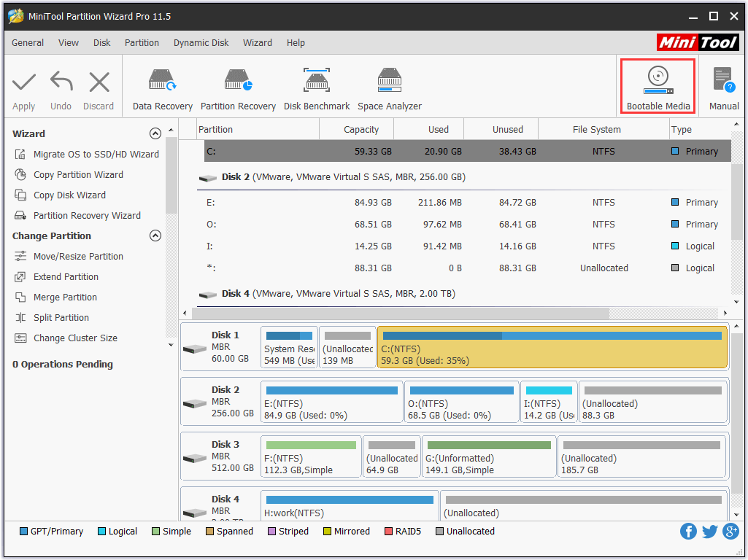Screen dimensions: 748x560
Task: Open the View menu
Action: (x=68, y=42)
